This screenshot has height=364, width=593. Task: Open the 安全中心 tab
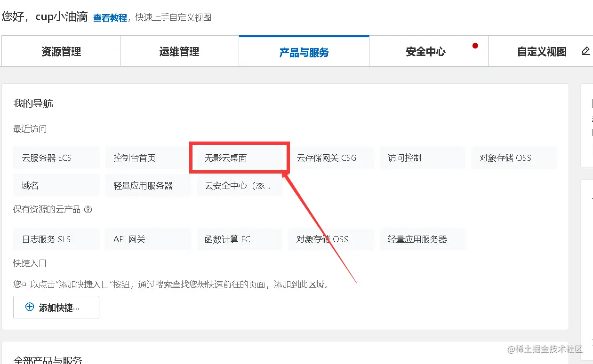pyautogui.click(x=429, y=51)
